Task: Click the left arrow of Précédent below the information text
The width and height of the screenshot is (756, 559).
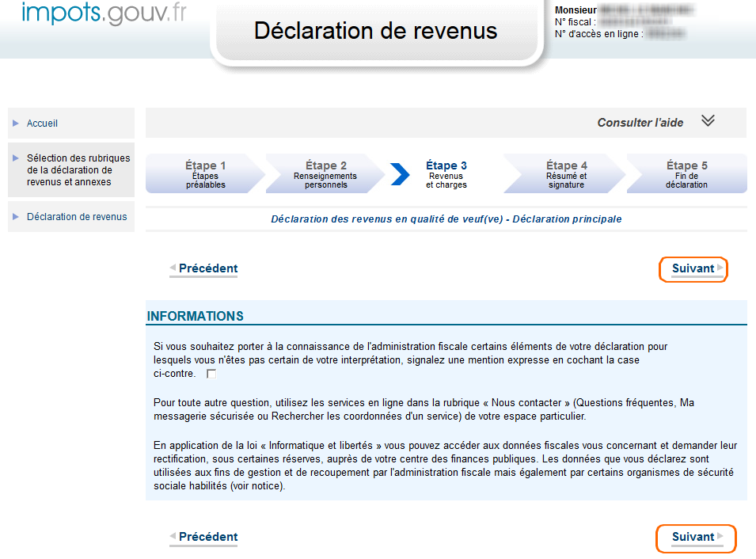Action: tap(173, 537)
